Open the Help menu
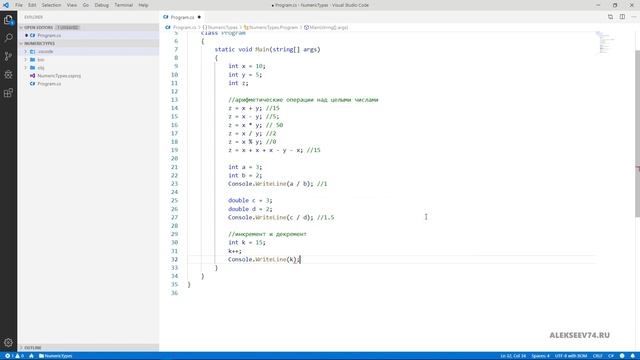Screen dimensions: 640x360 tap(143, 5)
